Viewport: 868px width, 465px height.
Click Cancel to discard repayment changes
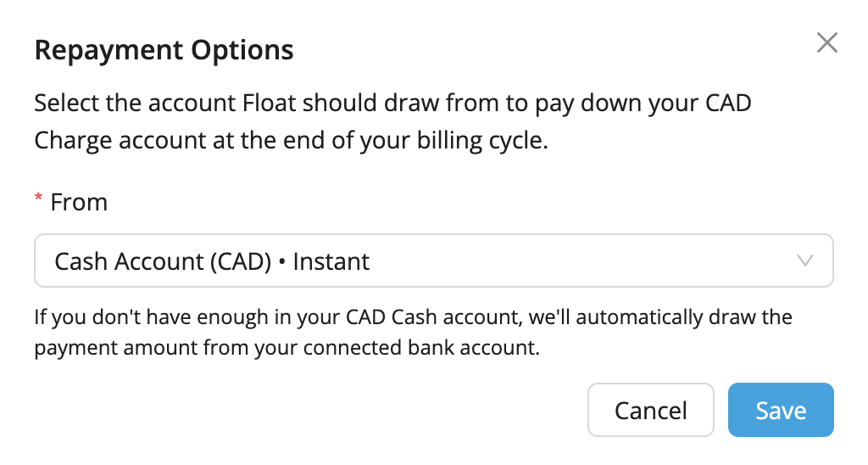point(650,410)
